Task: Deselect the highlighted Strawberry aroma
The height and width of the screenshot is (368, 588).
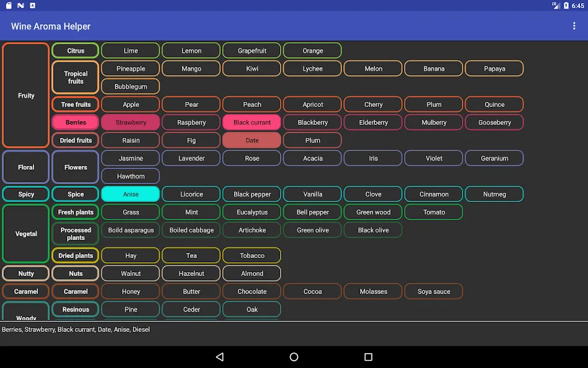Action: [130, 122]
